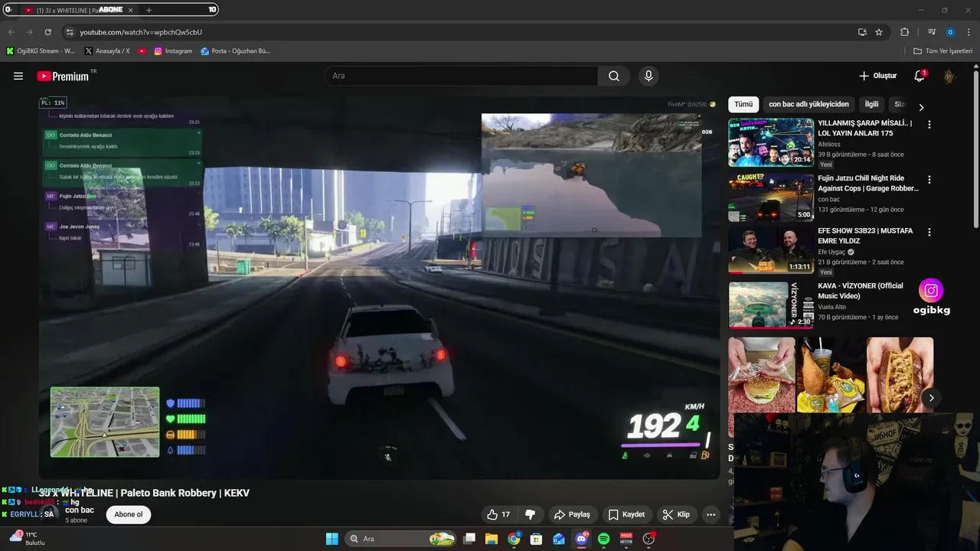Image resolution: width=980 pixels, height=551 pixels.
Task: Open Spotify from the taskbar
Action: [603, 539]
